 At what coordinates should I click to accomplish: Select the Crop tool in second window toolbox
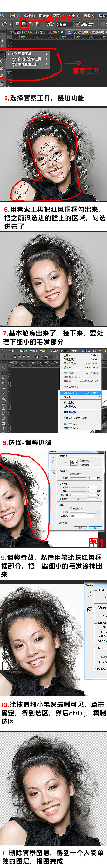pyautogui.click(x=4, y=388)
